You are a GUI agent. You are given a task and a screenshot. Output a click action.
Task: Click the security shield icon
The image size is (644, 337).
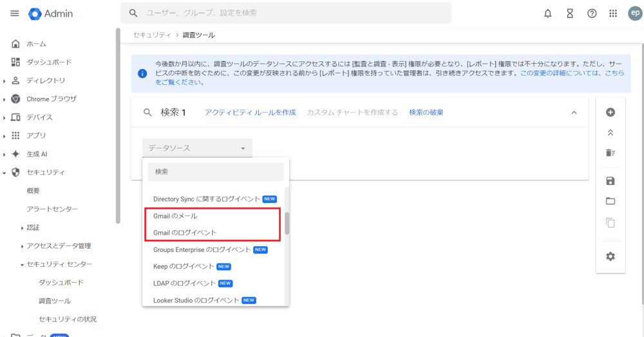point(15,172)
